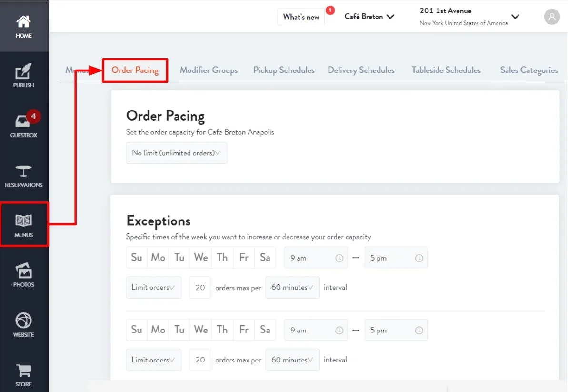Open first exception 60 minutes interval dropdown
This screenshot has height=392, width=568.
(293, 287)
